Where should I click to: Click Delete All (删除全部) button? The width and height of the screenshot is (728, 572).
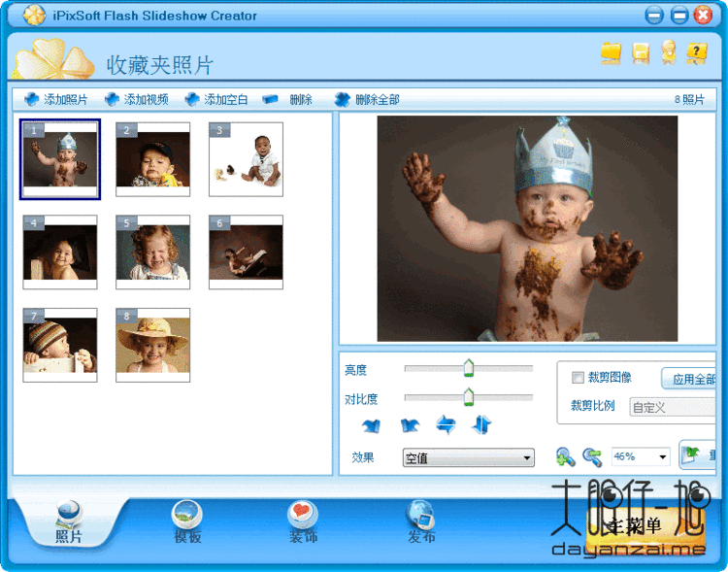pos(367,99)
